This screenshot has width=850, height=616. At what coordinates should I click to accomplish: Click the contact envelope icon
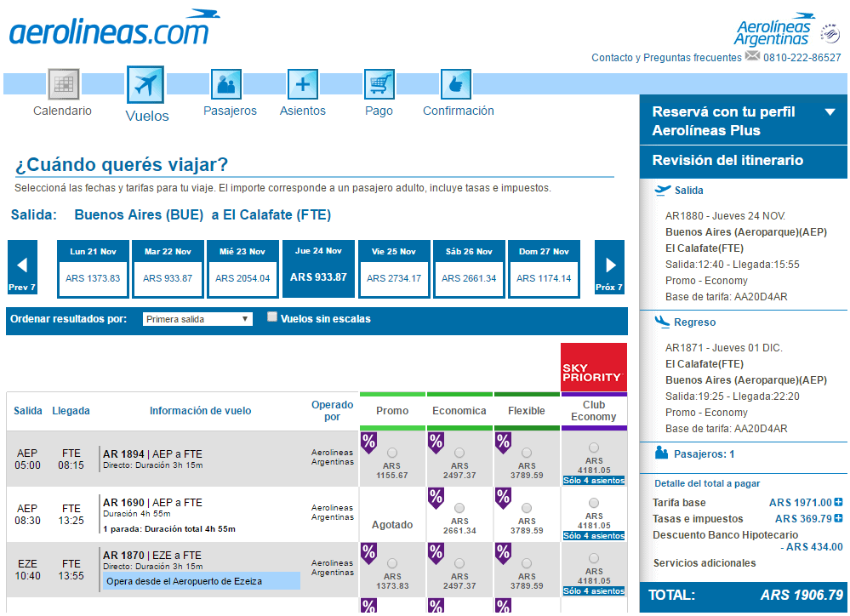tap(752, 55)
